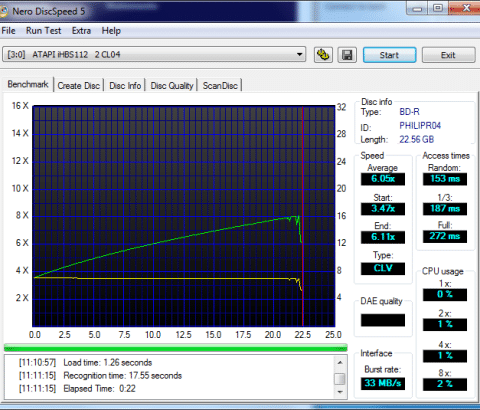
Task: Minimize the Nero DiscSpeed window
Action: (417, 9)
